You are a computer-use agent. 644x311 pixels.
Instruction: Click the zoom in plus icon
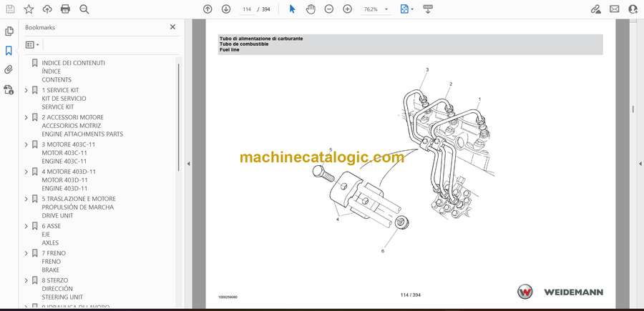pos(348,9)
